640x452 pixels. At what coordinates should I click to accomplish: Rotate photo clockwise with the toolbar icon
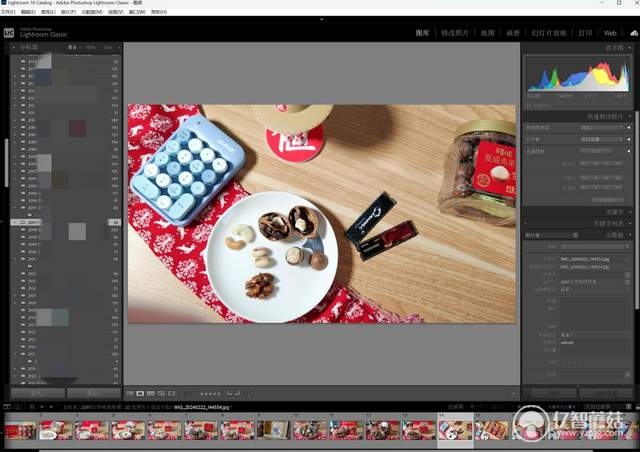[238, 394]
